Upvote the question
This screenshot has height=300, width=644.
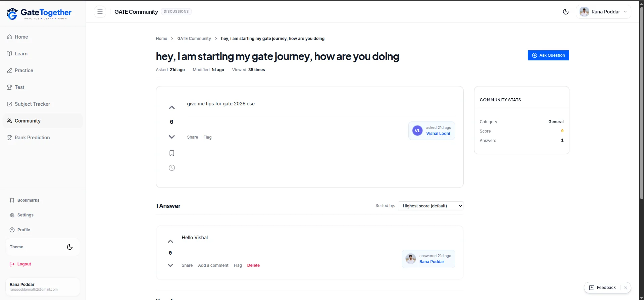point(172,107)
